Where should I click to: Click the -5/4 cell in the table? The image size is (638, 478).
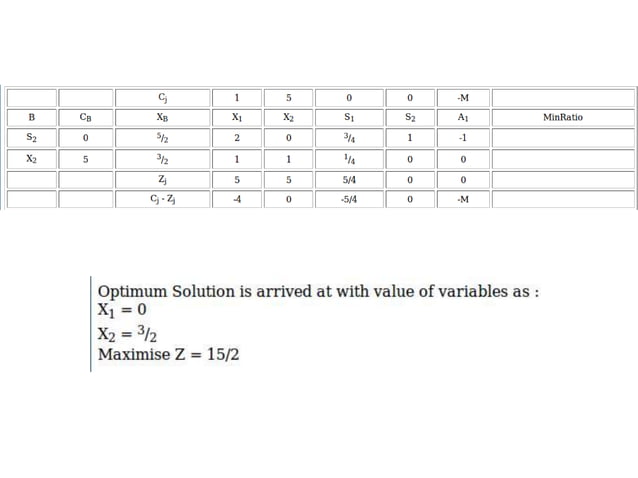click(349, 199)
